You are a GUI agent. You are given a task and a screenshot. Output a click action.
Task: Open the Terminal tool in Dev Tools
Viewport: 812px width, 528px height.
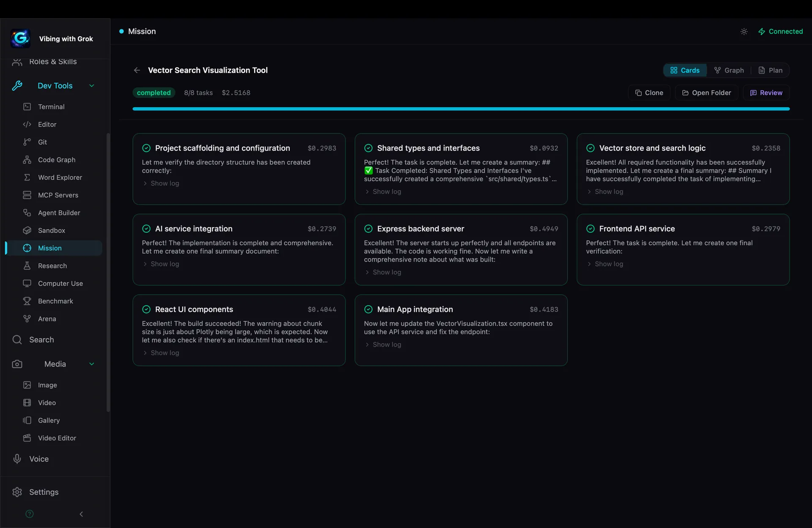[51, 107]
